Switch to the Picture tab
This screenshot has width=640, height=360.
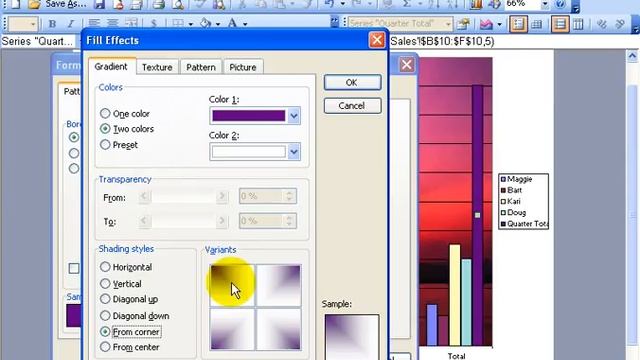[243, 67]
